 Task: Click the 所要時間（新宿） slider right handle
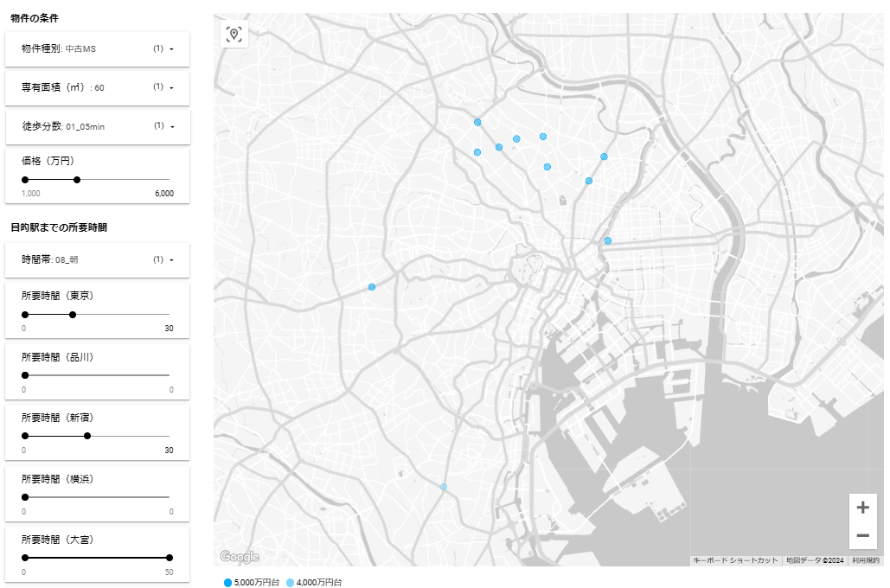pyautogui.click(x=87, y=436)
